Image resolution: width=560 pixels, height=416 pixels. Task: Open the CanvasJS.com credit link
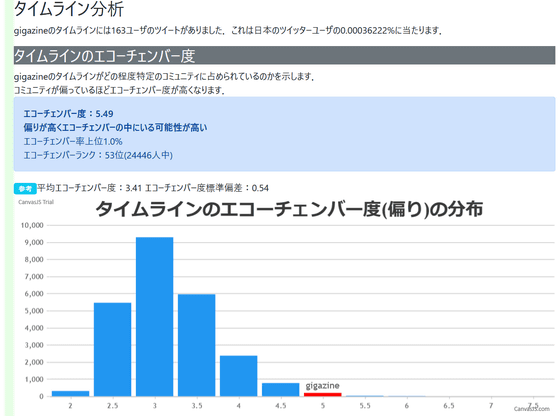click(x=532, y=409)
